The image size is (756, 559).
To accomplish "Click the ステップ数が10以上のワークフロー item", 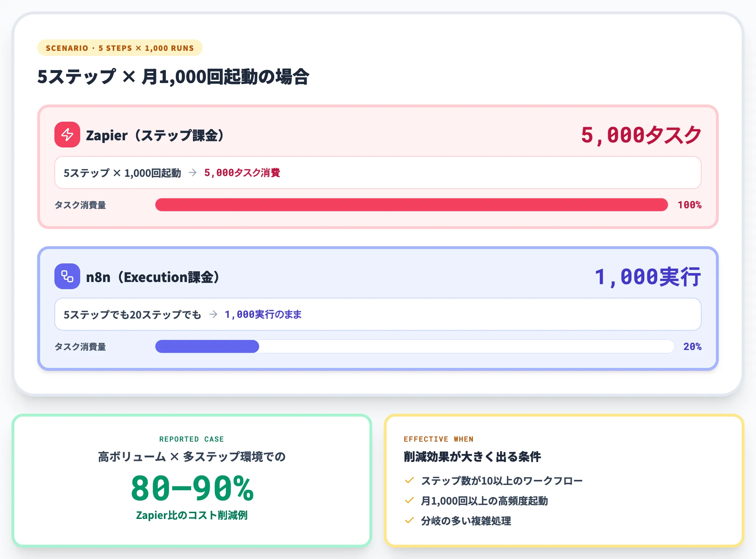I will [502, 481].
